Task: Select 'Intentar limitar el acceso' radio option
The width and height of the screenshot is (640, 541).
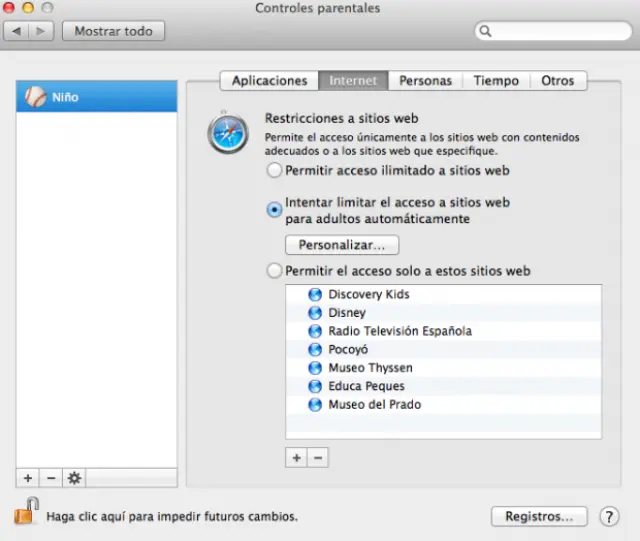Action: pyautogui.click(x=274, y=210)
